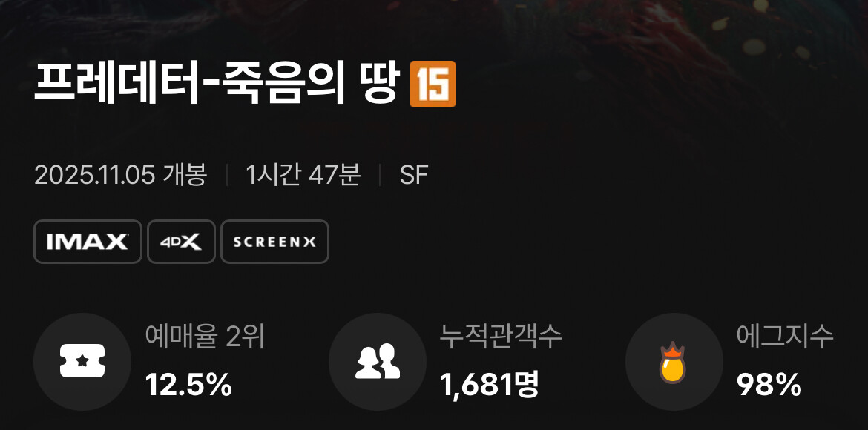868x430 pixels.
Task: Tap the star inside the ticket icon
Action: (x=82, y=361)
